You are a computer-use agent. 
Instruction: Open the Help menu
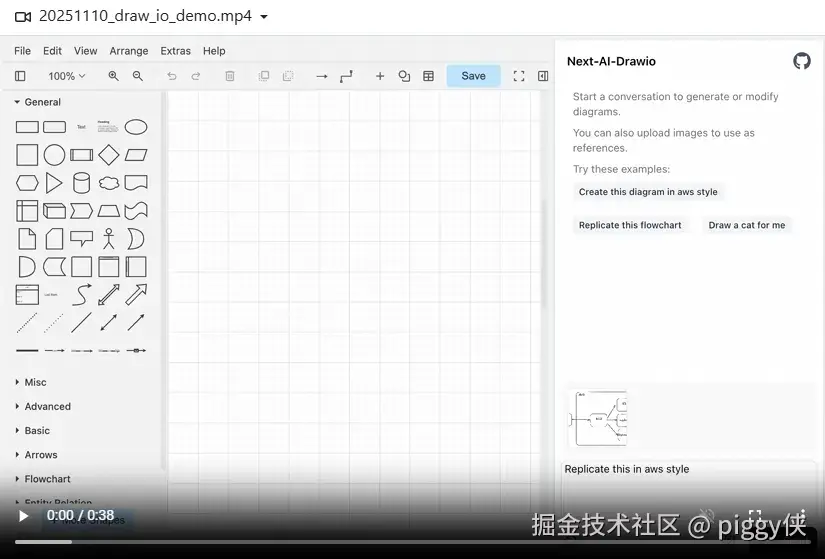214,51
